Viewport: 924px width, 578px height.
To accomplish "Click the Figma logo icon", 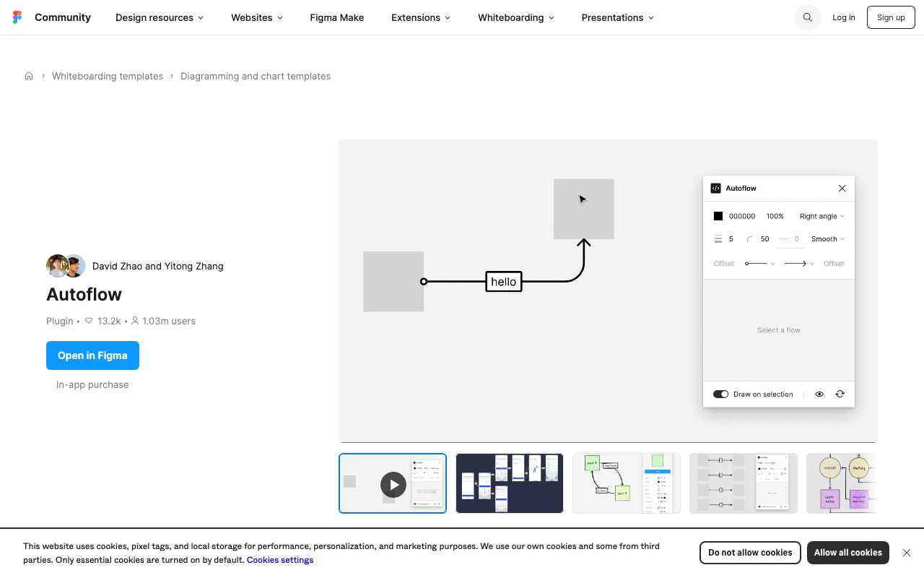I will [x=17, y=17].
